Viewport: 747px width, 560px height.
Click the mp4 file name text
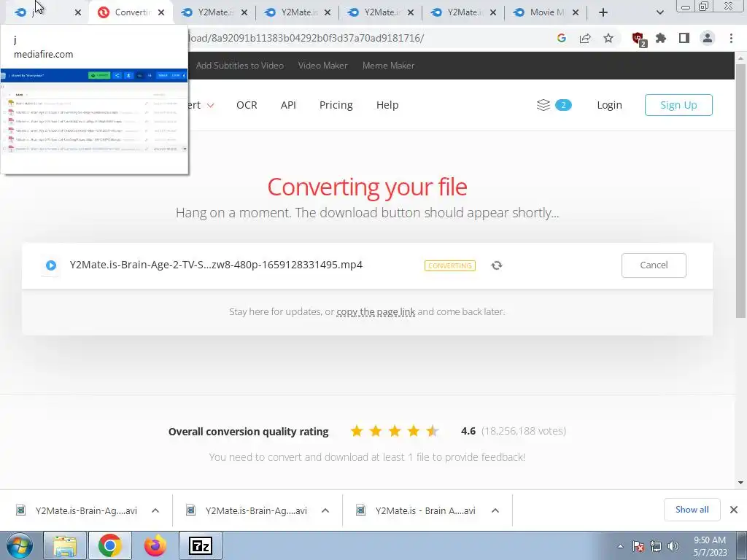[x=216, y=265]
